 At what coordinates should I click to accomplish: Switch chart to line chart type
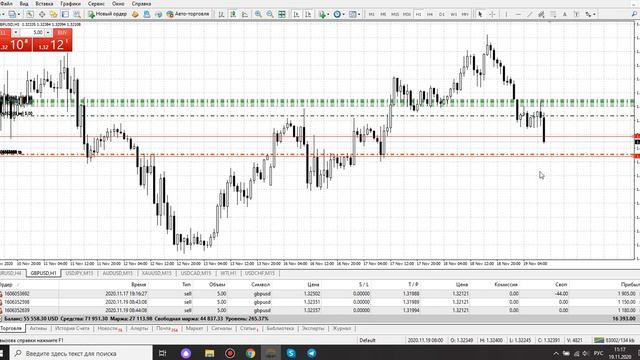pos(244,14)
